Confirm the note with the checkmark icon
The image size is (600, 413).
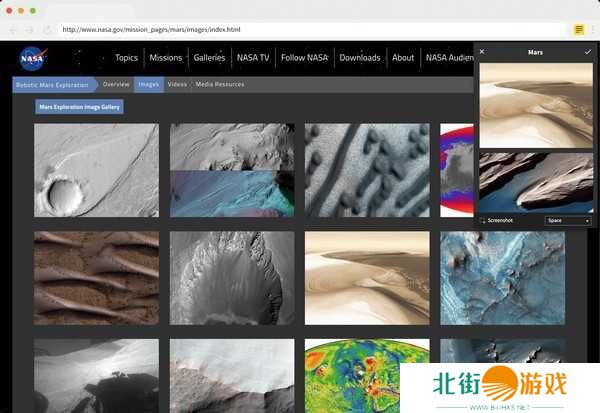[x=588, y=51]
